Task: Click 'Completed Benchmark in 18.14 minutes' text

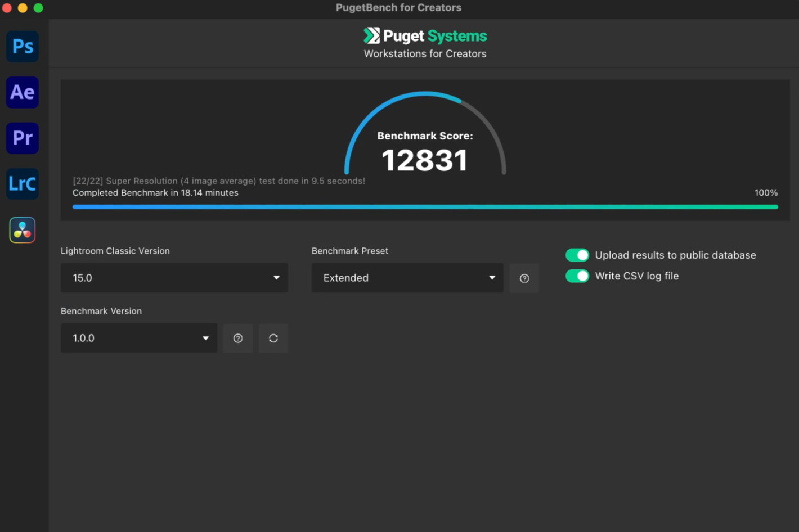Action: [155, 193]
